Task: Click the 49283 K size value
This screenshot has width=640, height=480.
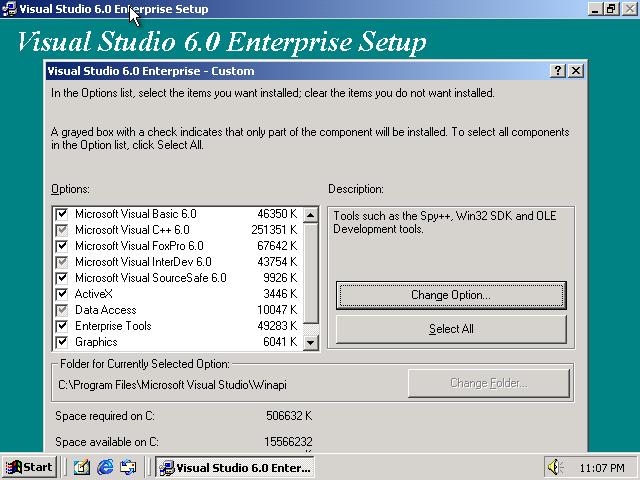Action: pyautogui.click(x=277, y=326)
